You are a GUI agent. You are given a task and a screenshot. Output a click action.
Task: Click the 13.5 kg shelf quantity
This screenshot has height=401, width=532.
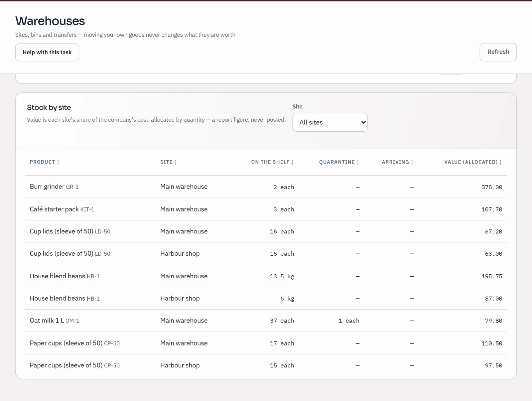tap(282, 276)
